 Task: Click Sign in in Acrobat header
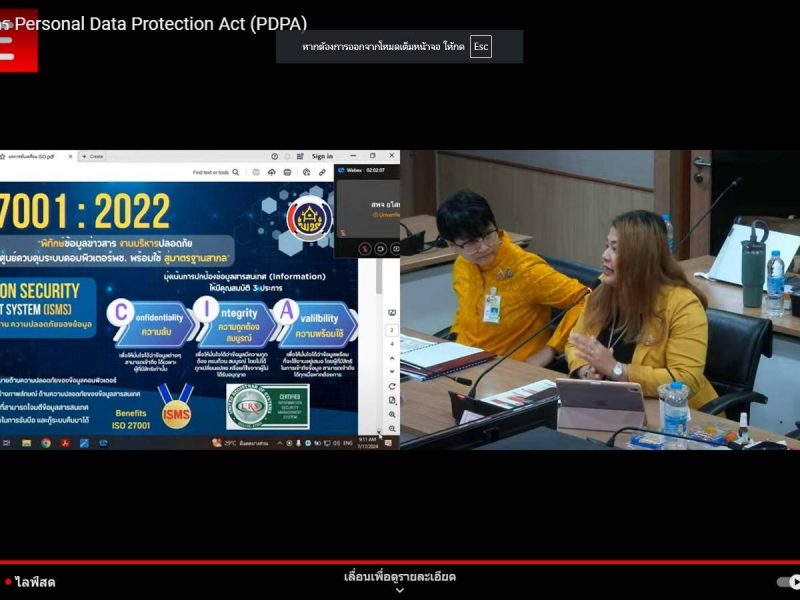point(322,156)
